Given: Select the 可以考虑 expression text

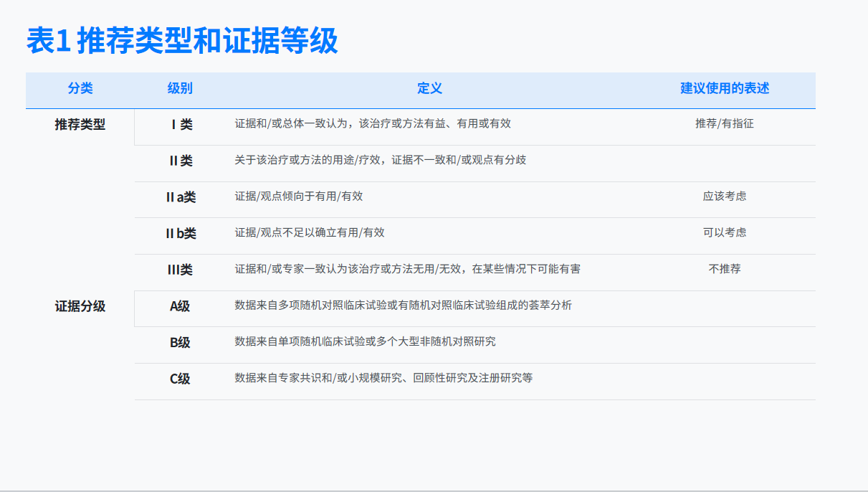Looking at the screenshot, I should tap(726, 232).
